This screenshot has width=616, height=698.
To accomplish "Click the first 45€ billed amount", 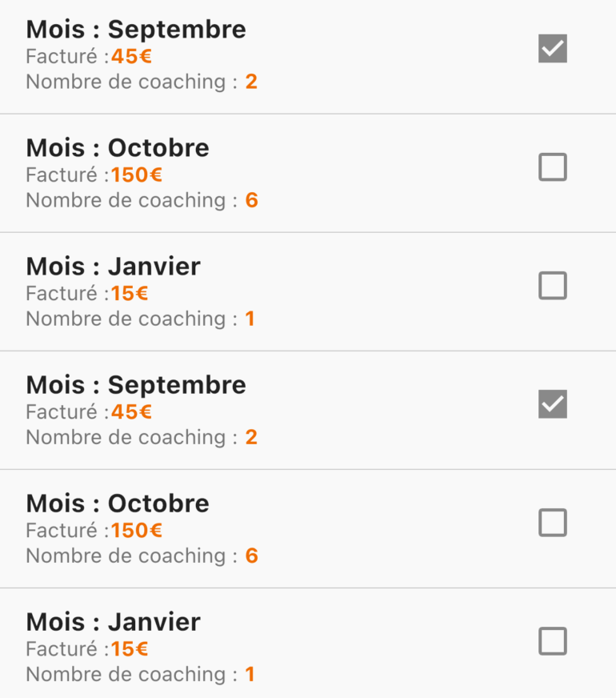I will click(x=132, y=57).
